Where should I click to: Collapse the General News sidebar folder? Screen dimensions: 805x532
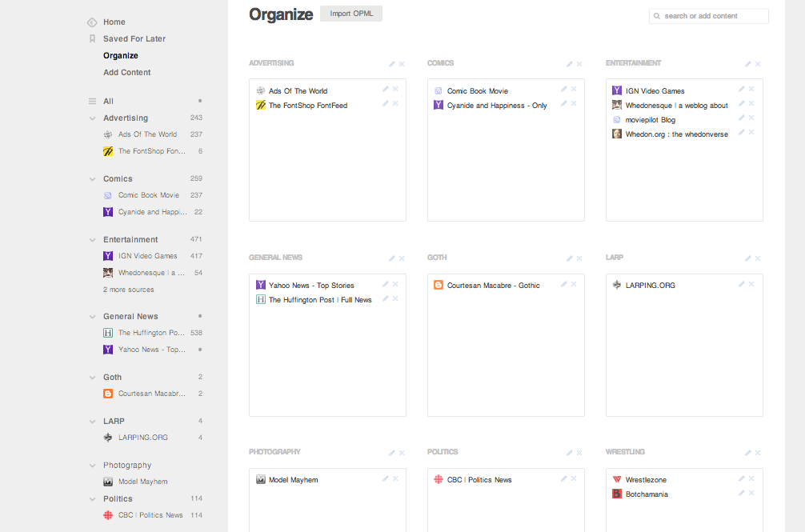click(93, 317)
